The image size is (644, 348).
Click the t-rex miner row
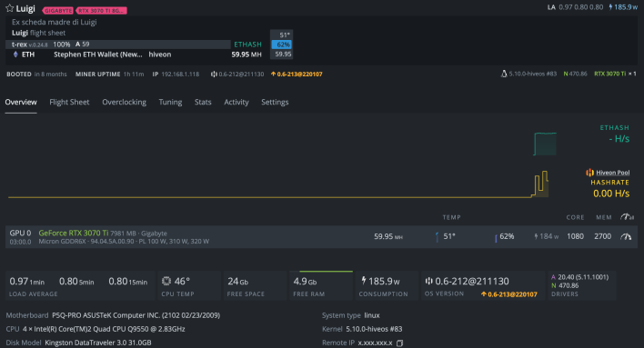[118, 45]
